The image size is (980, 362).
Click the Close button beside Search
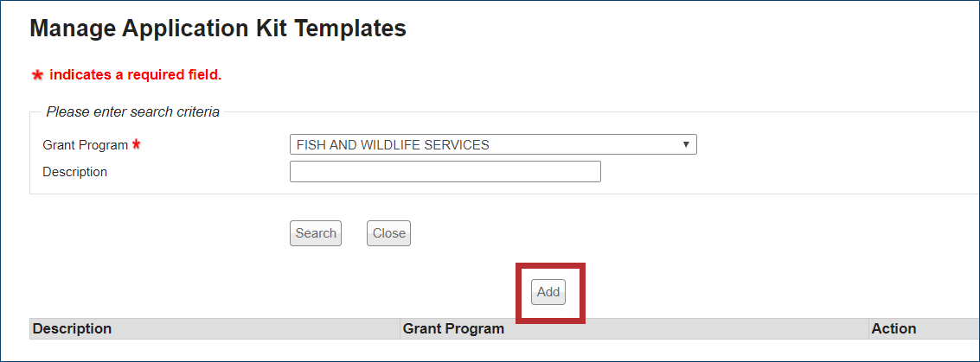(388, 233)
